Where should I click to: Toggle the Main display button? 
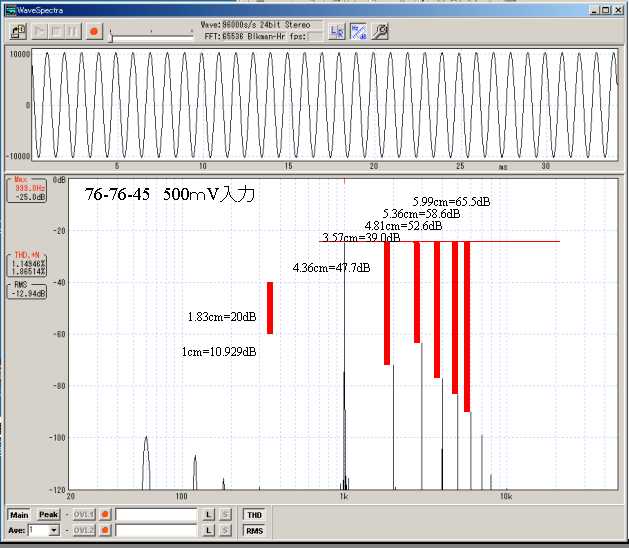click(x=19, y=515)
